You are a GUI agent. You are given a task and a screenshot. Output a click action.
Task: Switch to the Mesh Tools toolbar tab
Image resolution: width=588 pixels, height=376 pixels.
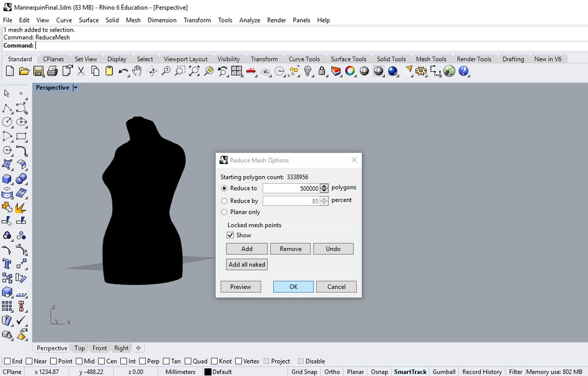(x=431, y=59)
